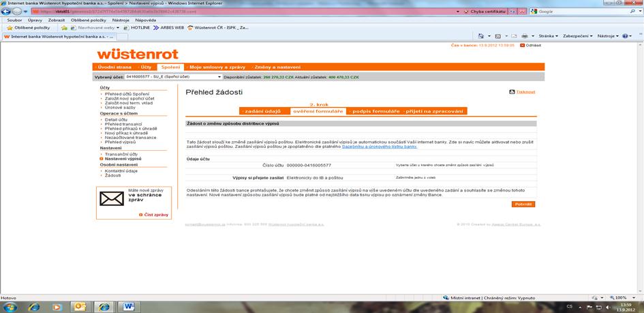
Task: Expand the address bar history dropdown arrow
Action: (458, 12)
